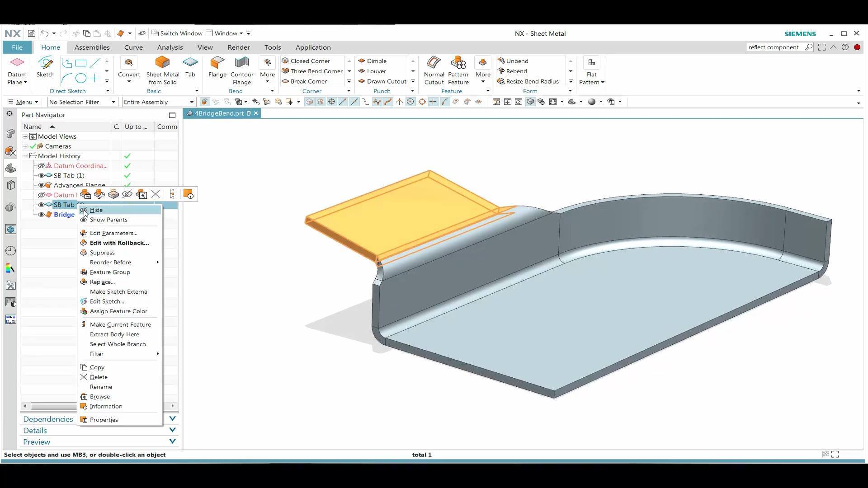Click the command search input field
Image resolution: width=868 pixels, height=488 pixels.
775,47
